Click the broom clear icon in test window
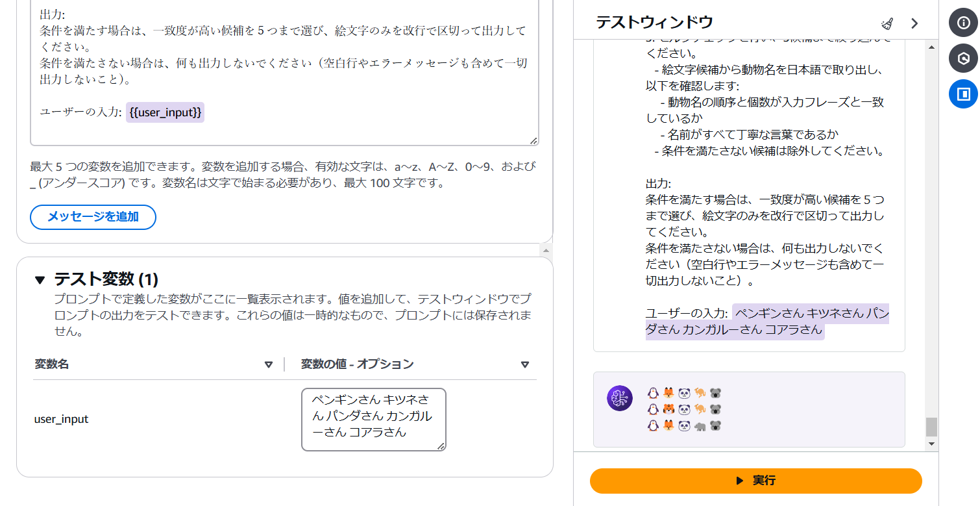 pyautogui.click(x=887, y=24)
